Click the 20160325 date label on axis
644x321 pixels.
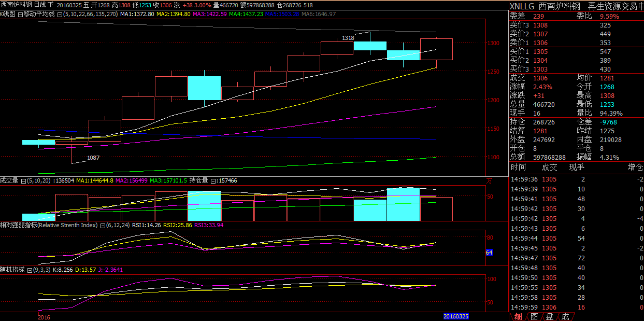tap(456, 316)
